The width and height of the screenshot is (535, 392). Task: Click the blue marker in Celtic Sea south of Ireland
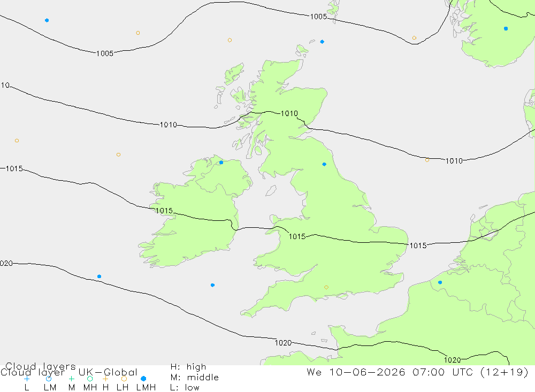click(x=212, y=285)
